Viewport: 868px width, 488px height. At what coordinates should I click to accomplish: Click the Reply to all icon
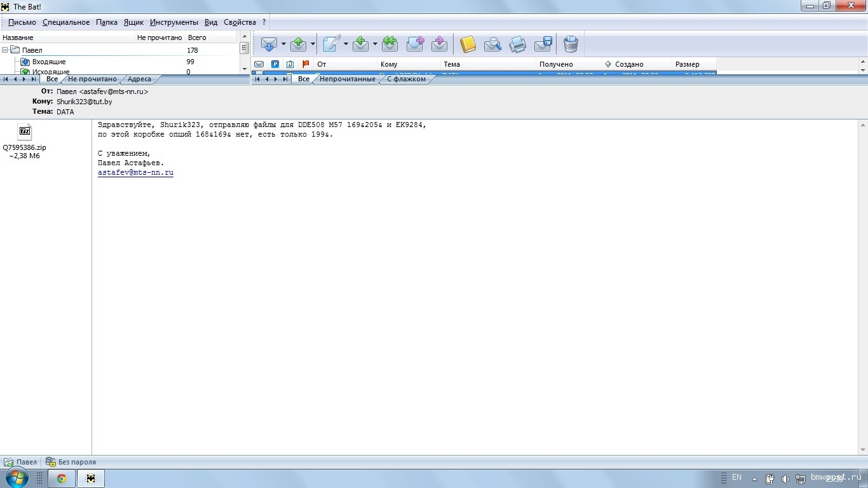[x=390, y=44]
